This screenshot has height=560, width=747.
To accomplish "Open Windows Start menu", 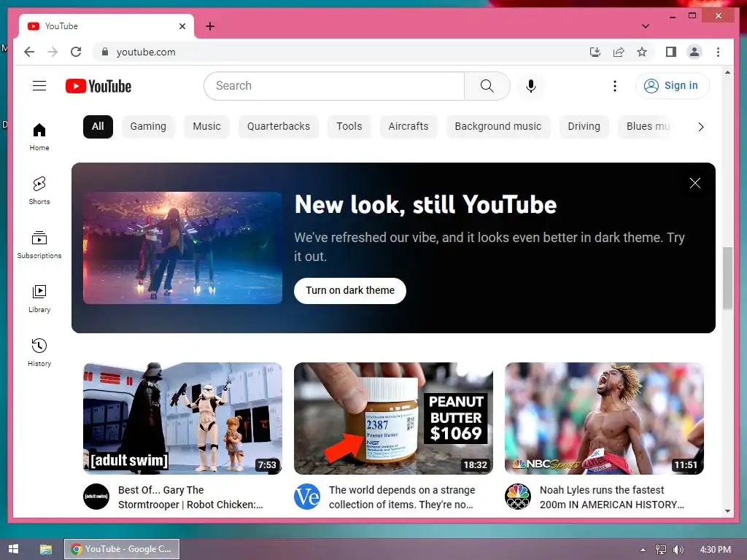I will 13,549.
